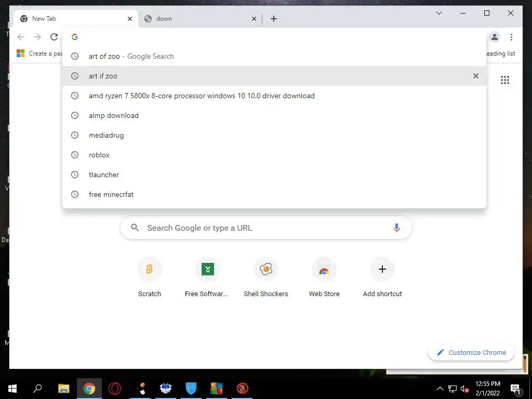Open the Free Software shortcut tile
The height and width of the screenshot is (399, 532).
[207, 278]
